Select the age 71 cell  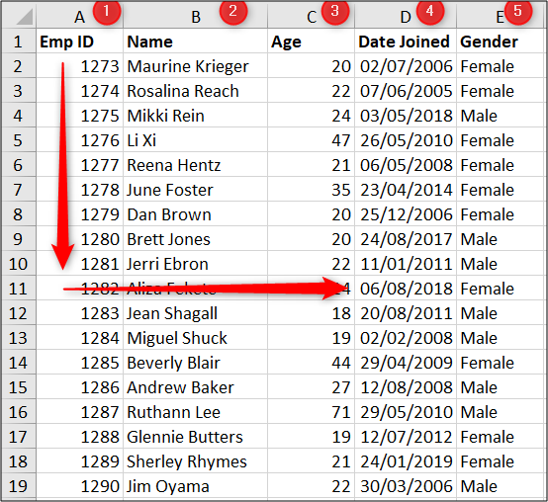311,412
